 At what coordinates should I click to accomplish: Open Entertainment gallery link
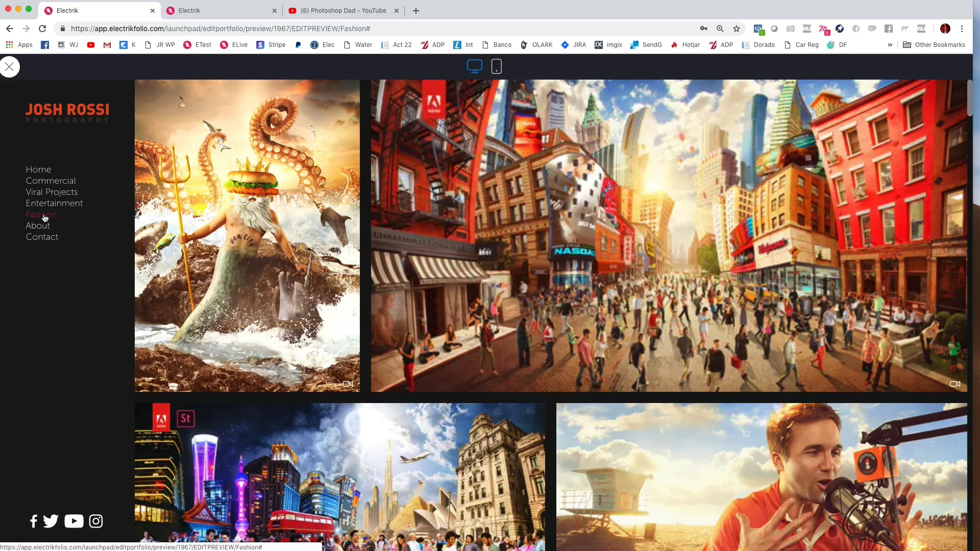click(x=54, y=203)
